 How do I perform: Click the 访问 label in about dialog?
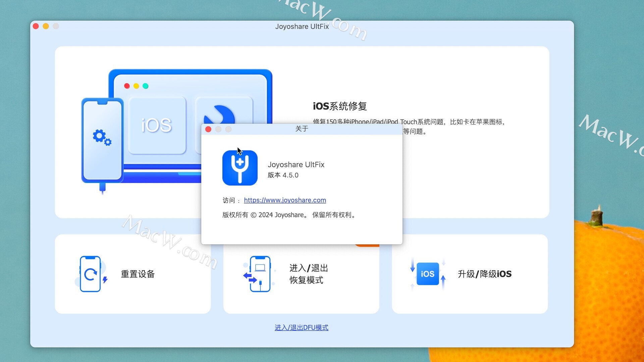tap(229, 200)
